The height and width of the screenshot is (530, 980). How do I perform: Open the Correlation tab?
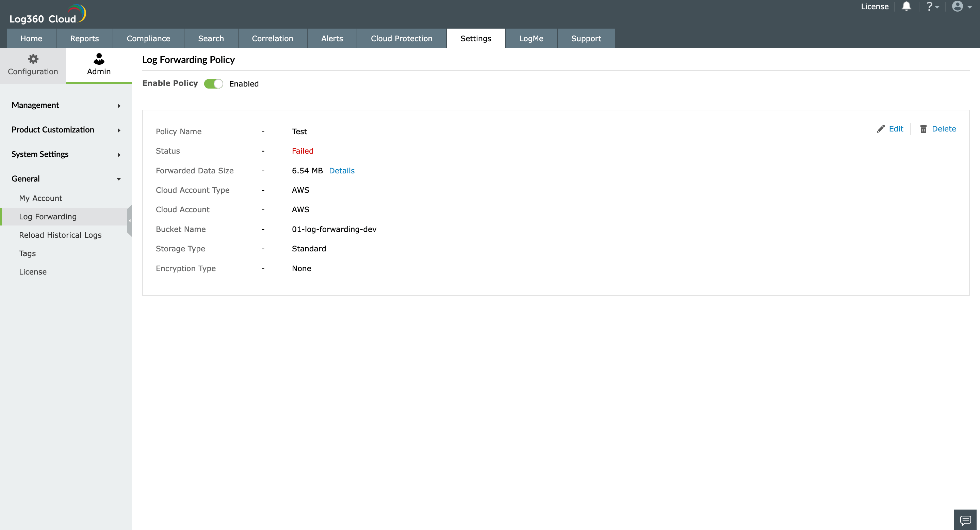click(272, 38)
